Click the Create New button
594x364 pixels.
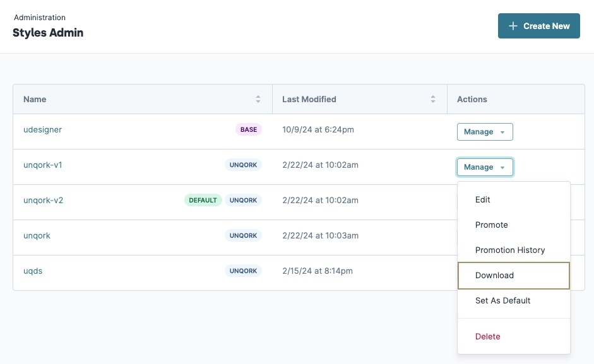point(538,26)
